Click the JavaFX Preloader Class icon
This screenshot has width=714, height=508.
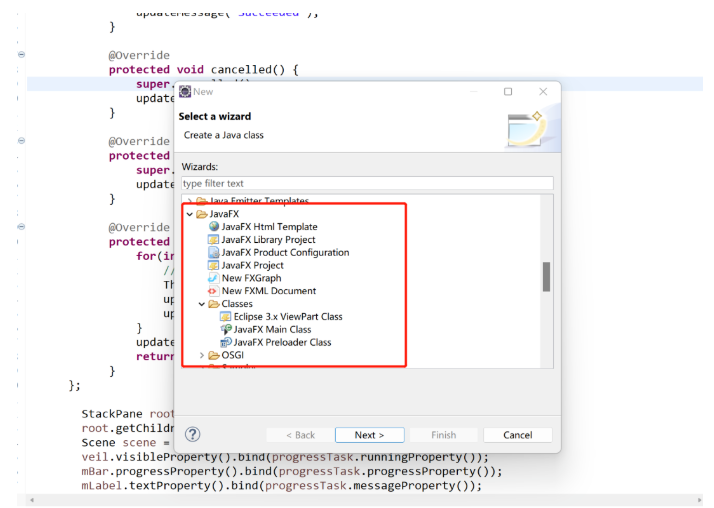226,342
